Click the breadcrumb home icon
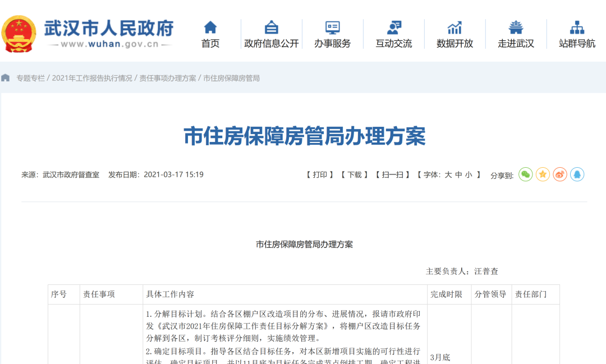Image resolution: width=606 pixels, height=364 pixels. coord(6,78)
